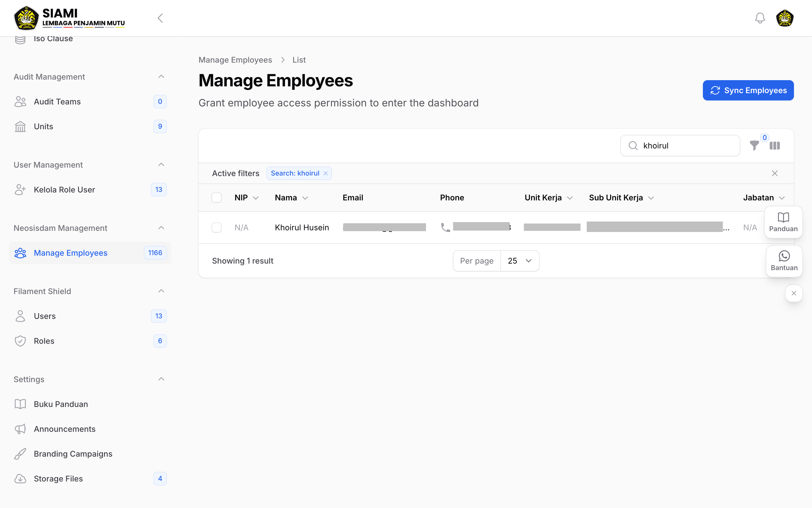The height and width of the screenshot is (508, 812).
Task: Open Roles page
Action: click(x=90, y=341)
